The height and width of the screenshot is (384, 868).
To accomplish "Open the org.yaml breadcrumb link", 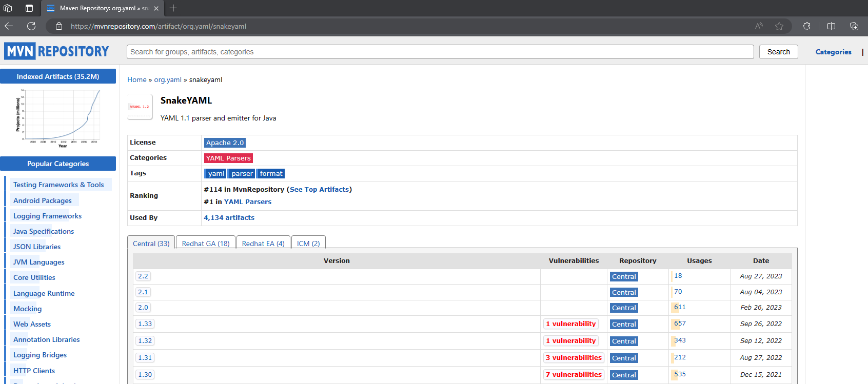I will [168, 79].
